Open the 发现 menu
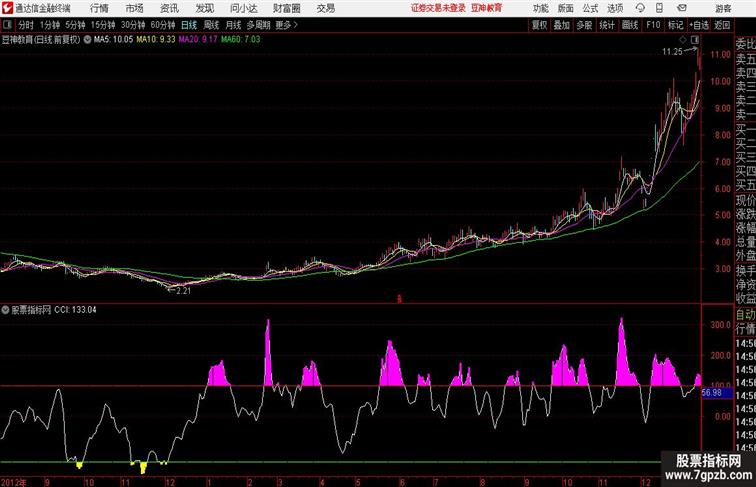The height and width of the screenshot is (487, 756). tap(204, 8)
